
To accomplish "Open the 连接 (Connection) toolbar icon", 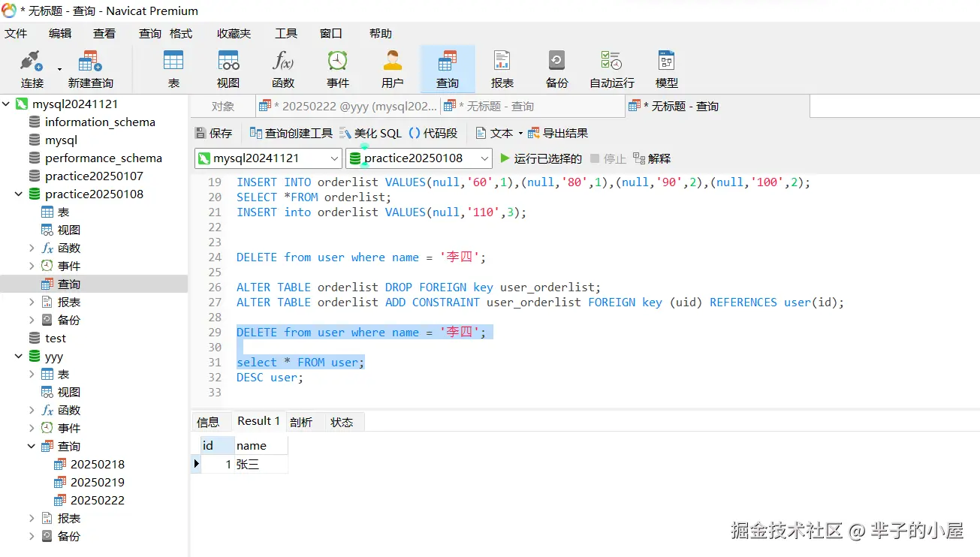I will (x=32, y=69).
